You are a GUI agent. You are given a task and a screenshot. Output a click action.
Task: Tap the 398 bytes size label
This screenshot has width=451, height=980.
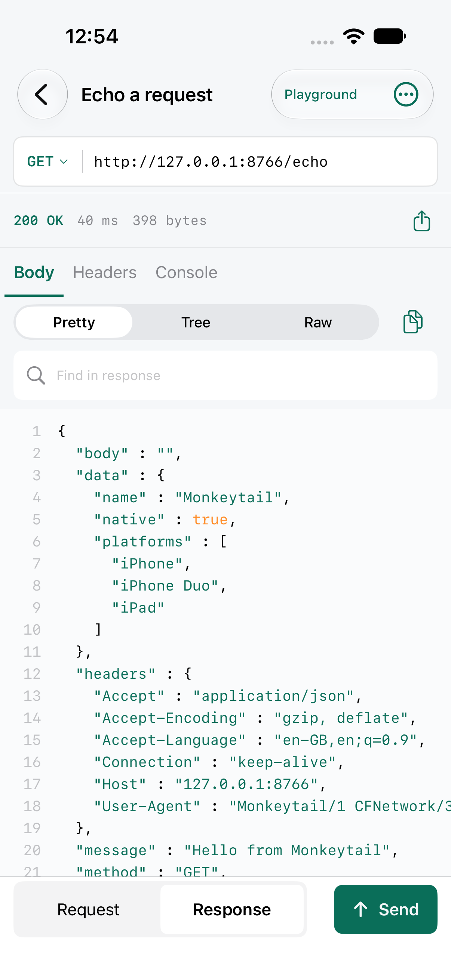tap(170, 221)
